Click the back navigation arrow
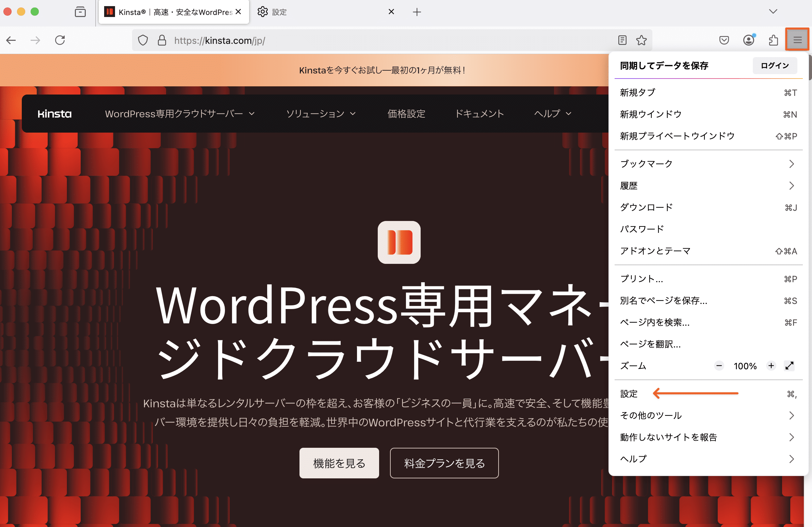812x527 pixels. (11, 40)
